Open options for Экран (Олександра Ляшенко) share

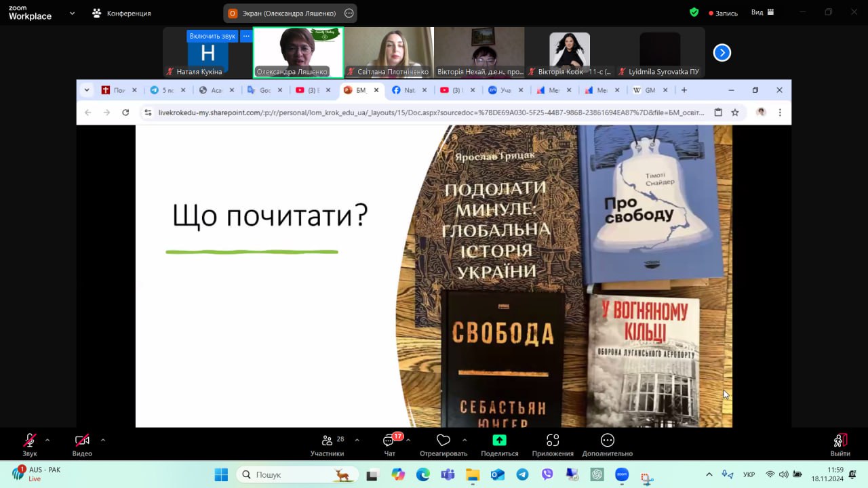tap(349, 13)
